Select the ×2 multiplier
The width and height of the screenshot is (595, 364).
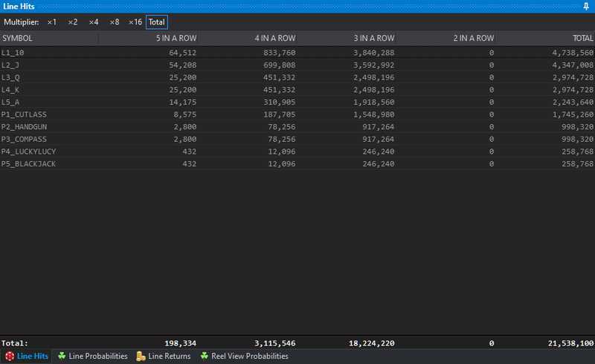72,22
